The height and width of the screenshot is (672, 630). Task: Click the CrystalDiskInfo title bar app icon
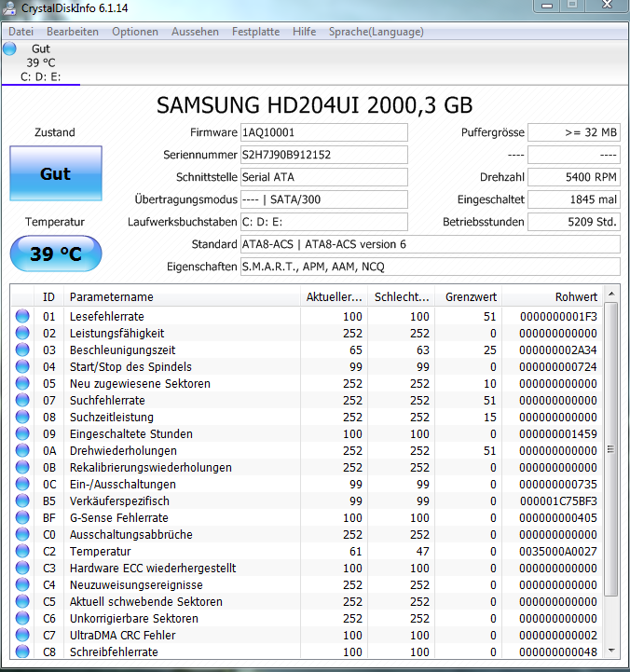point(9,7)
